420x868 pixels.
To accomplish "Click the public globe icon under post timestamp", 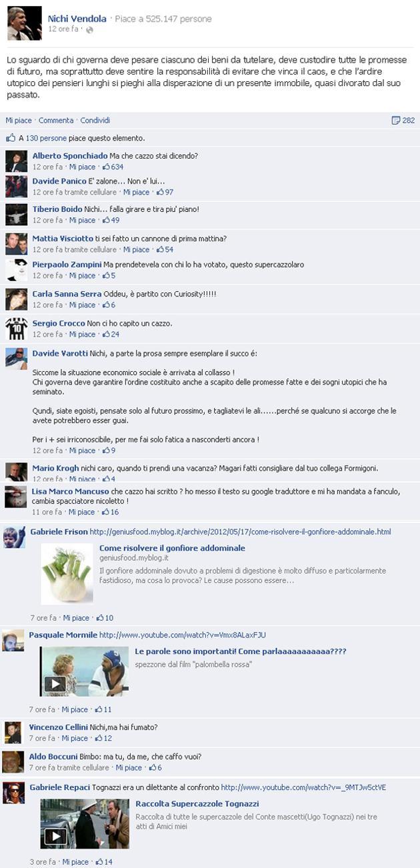I will (x=89, y=30).
